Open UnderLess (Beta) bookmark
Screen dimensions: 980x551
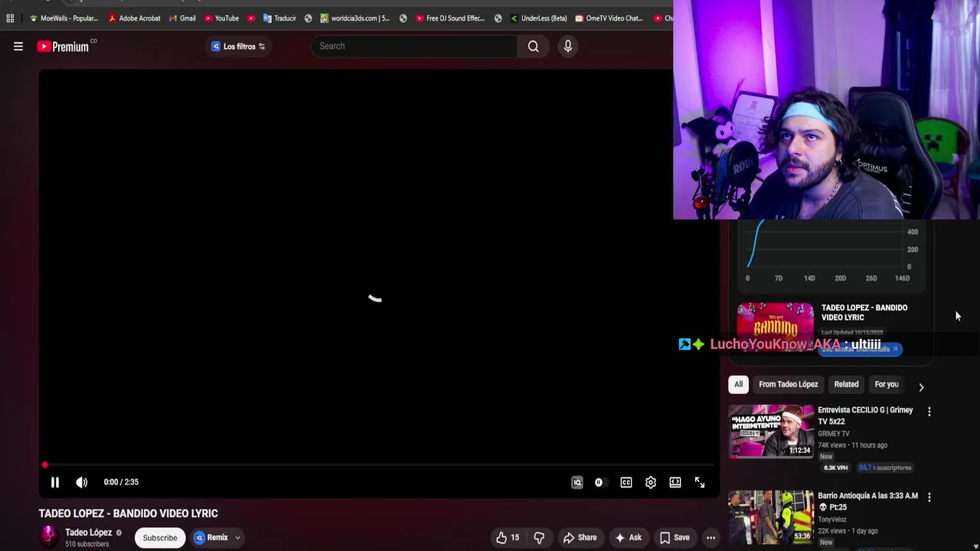point(538,18)
